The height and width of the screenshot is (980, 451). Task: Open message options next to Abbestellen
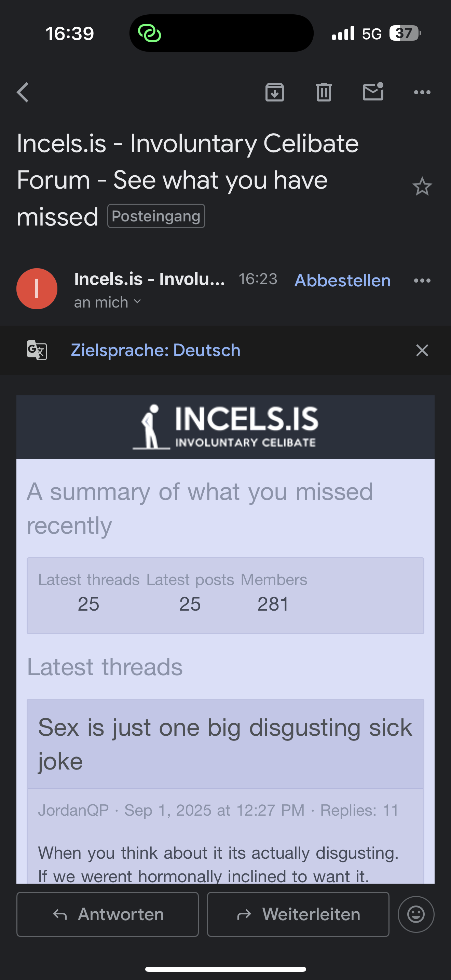pos(422,281)
